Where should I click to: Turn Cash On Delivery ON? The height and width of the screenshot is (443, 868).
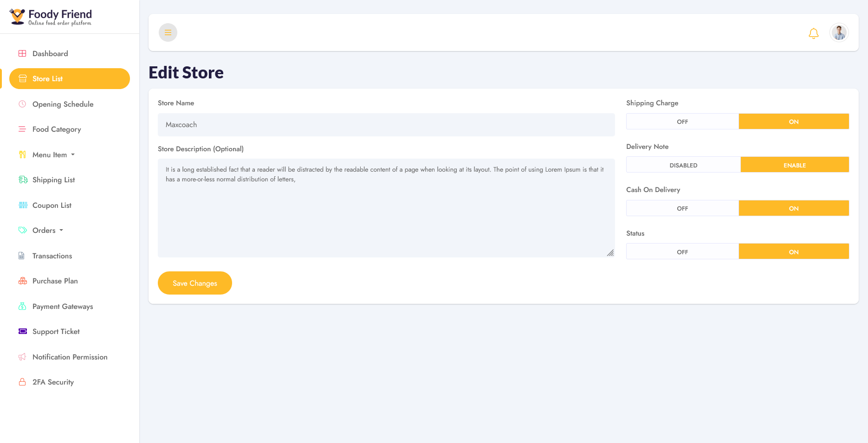point(794,208)
